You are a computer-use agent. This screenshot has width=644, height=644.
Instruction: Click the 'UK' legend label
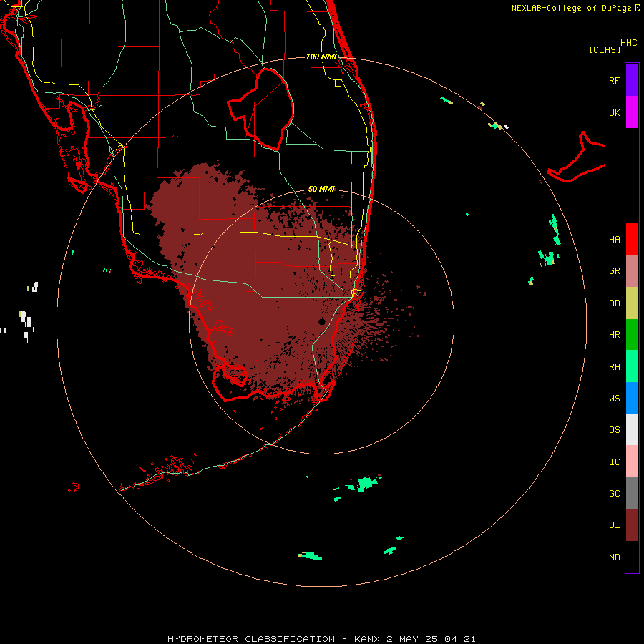pyautogui.click(x=614, y=112)
